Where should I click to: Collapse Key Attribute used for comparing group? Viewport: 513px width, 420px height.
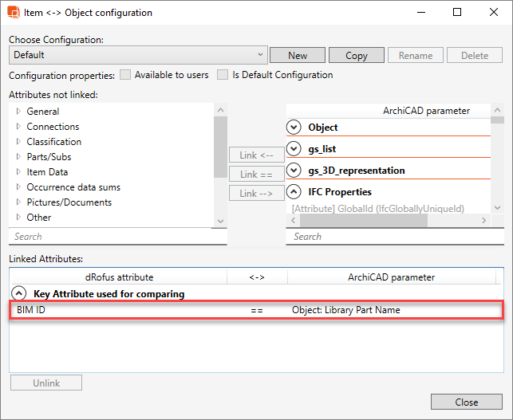point(18,294)
